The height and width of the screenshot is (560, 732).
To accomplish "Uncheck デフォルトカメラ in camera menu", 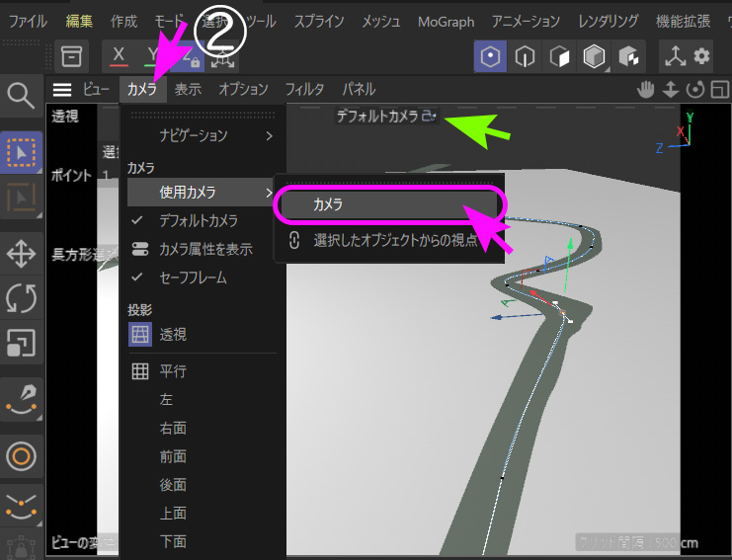I will (198, 220).
